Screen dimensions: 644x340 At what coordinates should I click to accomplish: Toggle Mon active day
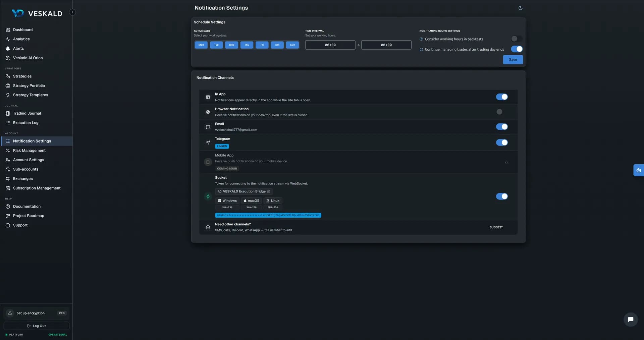coord(201,45)
